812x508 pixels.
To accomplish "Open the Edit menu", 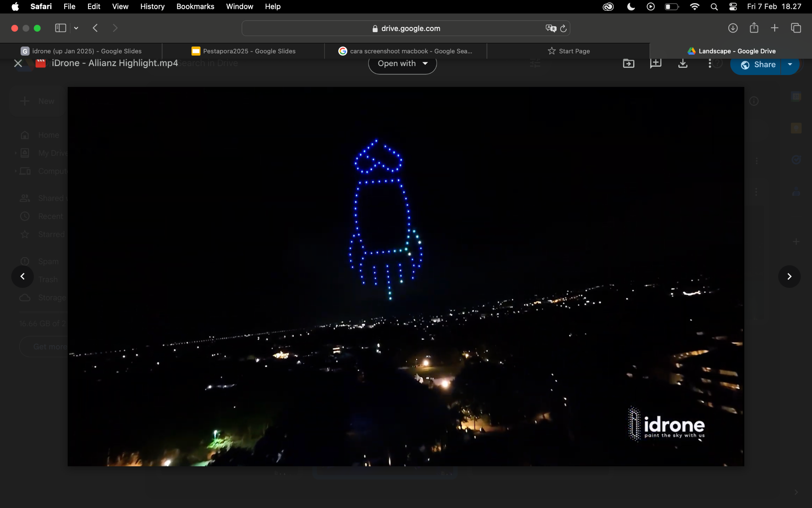I will (94, 7).
